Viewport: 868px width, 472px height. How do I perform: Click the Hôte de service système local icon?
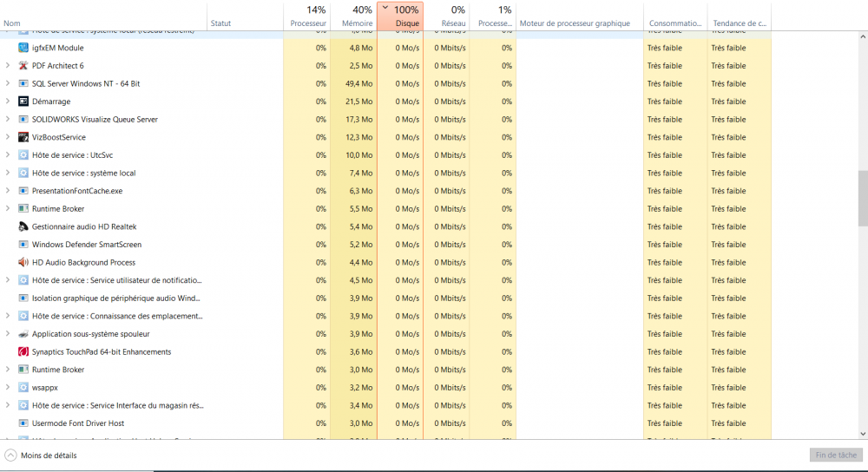(23, 174)
